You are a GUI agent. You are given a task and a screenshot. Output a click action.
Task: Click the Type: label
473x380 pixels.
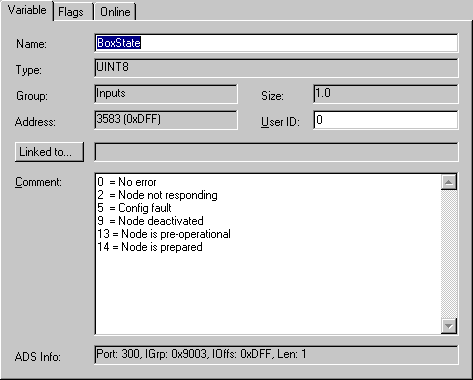point(29,70)
